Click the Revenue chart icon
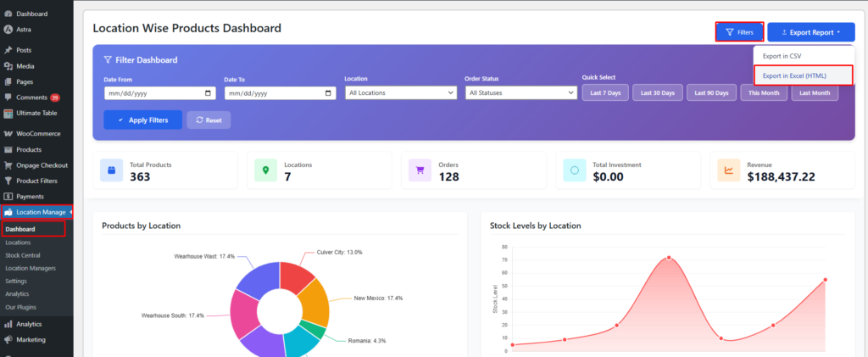 (x=727, y=170)
